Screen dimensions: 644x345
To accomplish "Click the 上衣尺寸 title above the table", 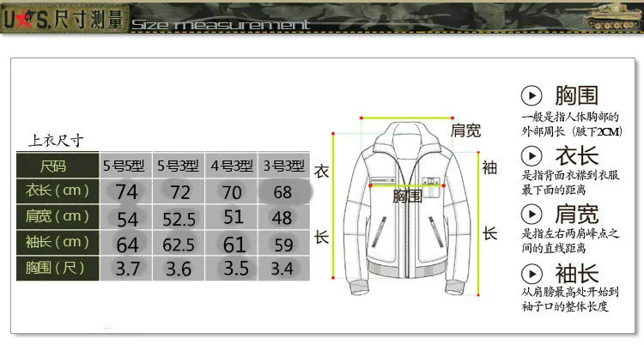I will 56,141.
